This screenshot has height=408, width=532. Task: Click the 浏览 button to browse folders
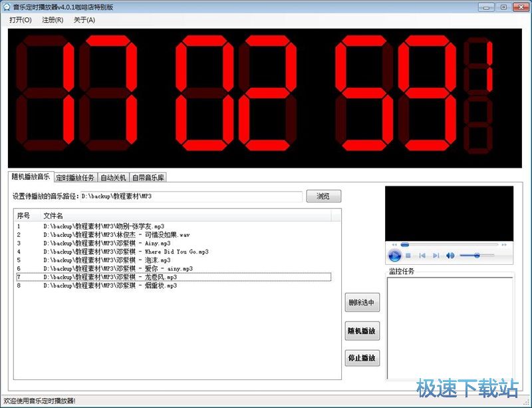coord(323,196)
